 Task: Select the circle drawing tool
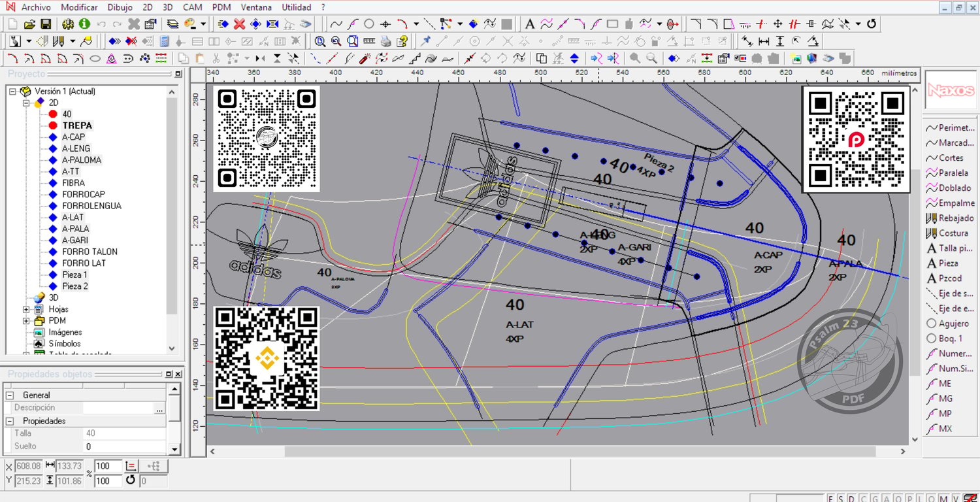[x=369, y=24]
